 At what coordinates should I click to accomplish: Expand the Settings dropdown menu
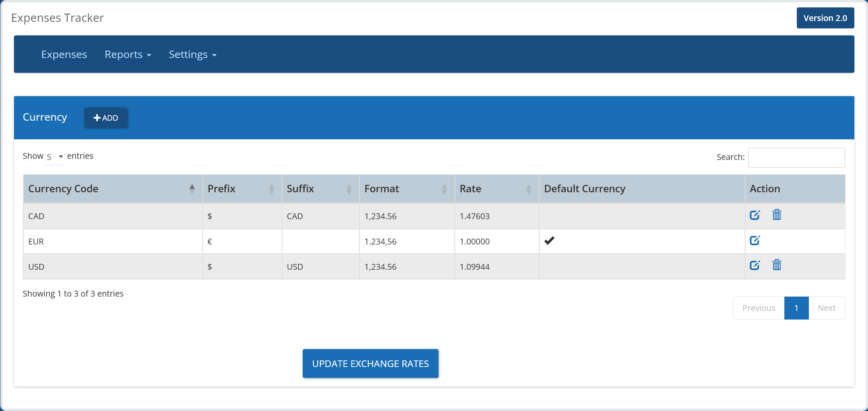192,54
